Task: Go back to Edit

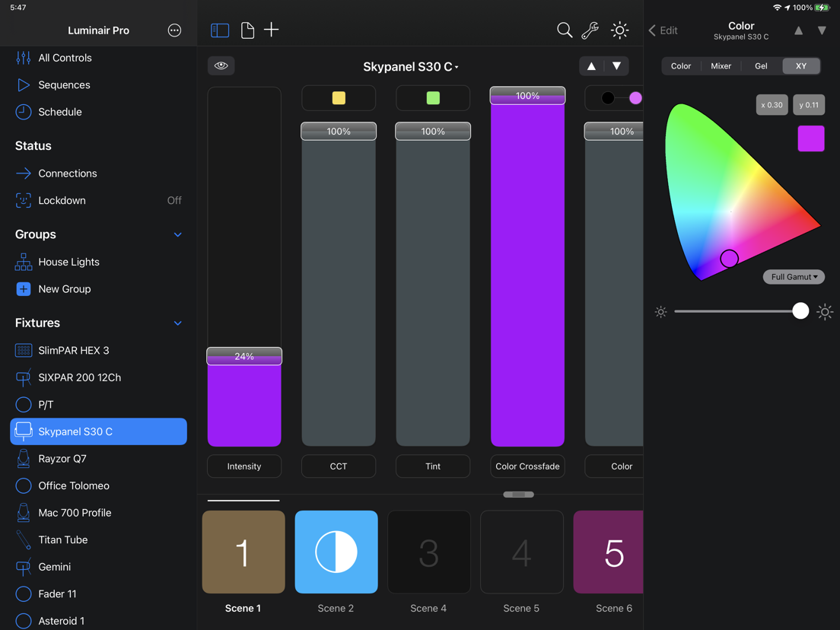Action: (x=663, y=30)
